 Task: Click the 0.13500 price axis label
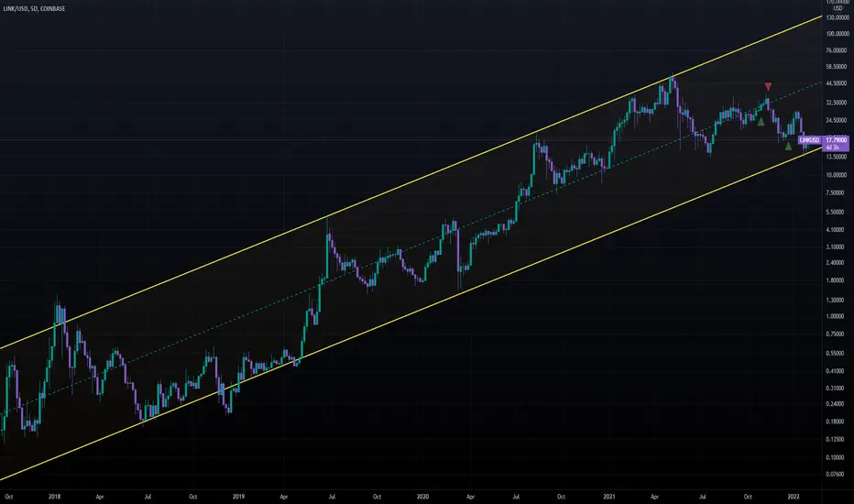tap(836, 439)
